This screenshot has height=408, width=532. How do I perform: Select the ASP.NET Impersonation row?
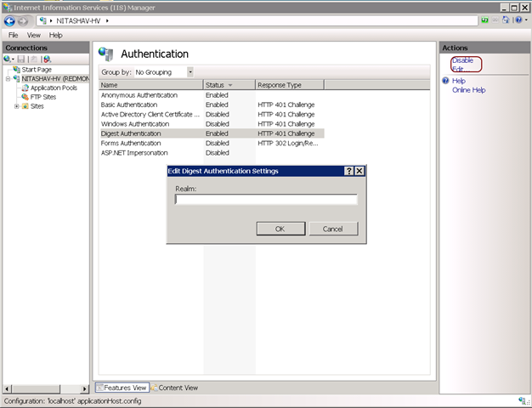212,153
